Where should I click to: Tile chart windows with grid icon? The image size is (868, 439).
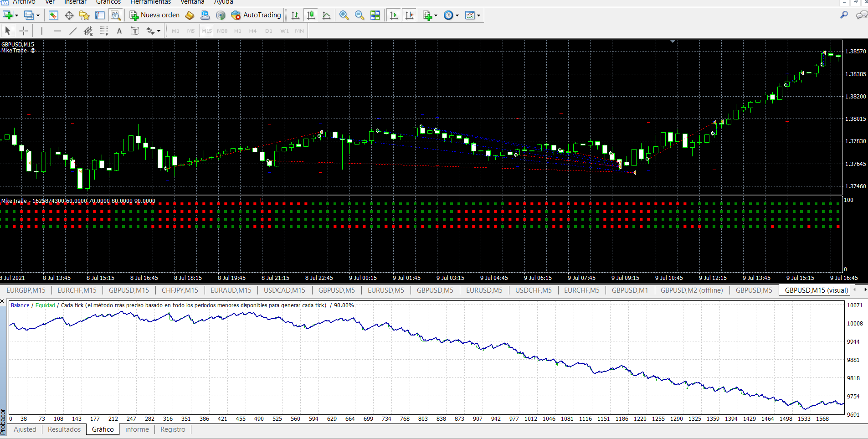tap(375, 15)
